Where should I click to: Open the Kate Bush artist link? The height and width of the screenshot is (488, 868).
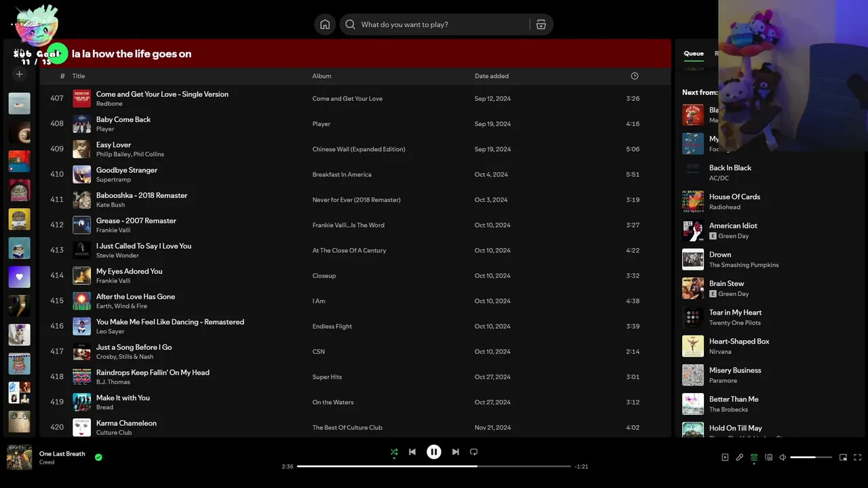click(111, 205)
